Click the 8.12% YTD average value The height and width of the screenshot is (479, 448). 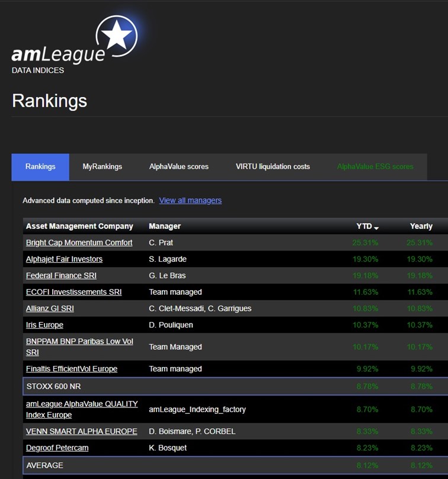click(x=367, y=466)
